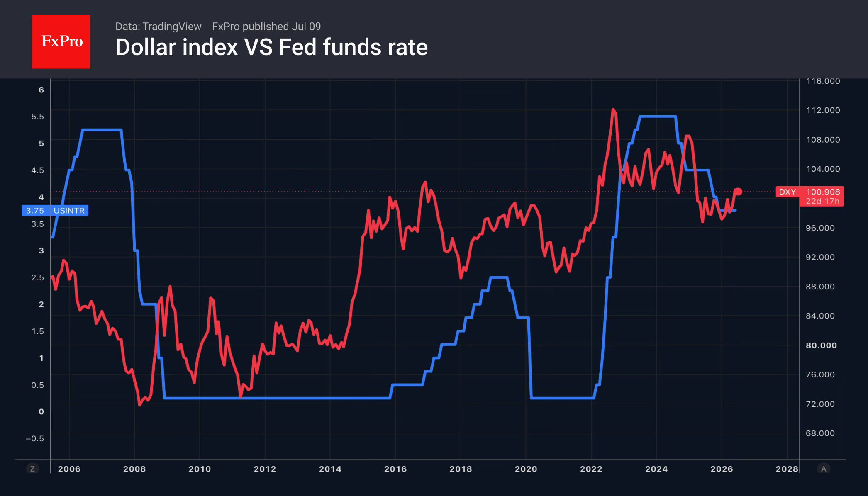Click the 80.000 price scale label
Screen dimensions: 868x496
(821, 345)
